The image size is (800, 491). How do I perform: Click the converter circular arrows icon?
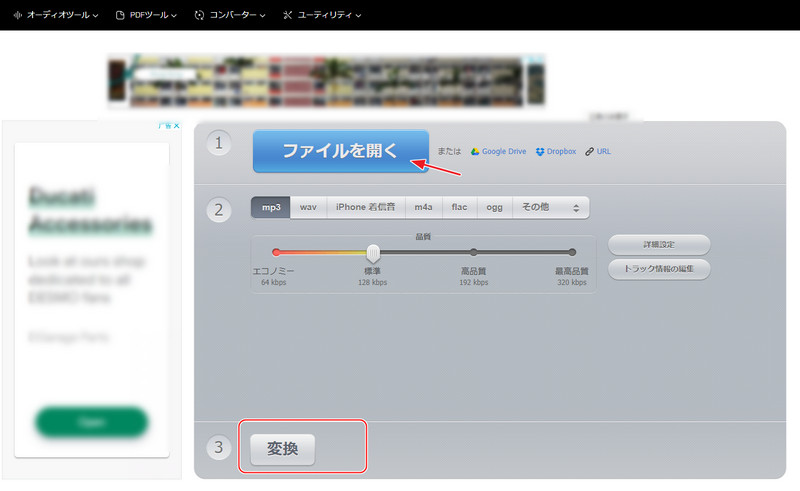pyautogui.click(x=199, y=15)
